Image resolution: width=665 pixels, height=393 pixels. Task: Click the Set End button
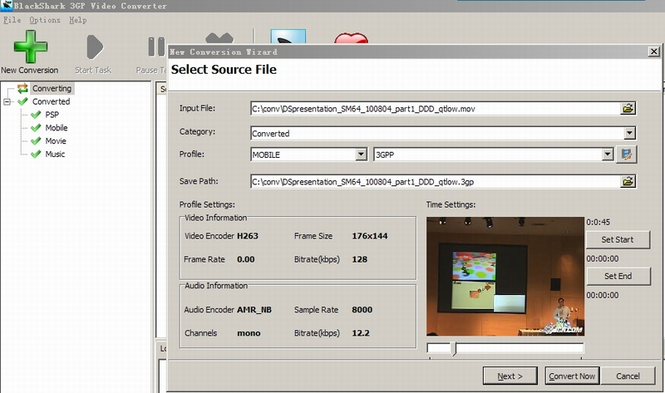pyautogui.click(x=618, y=276)
